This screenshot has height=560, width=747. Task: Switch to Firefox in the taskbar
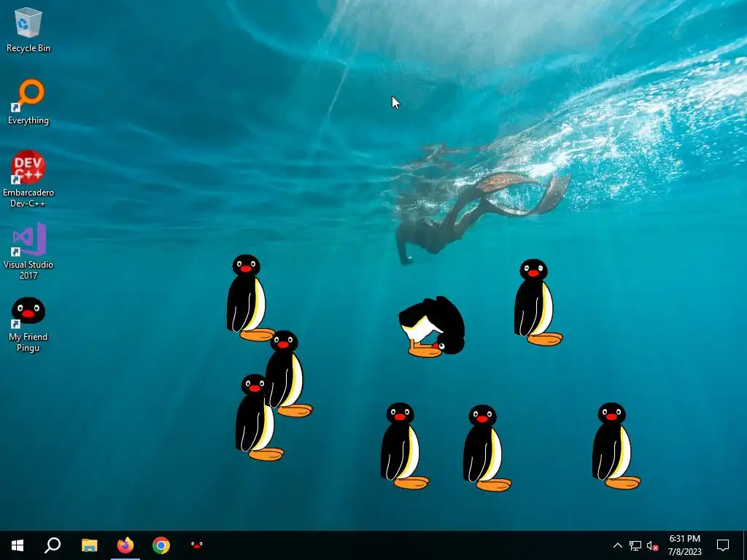pos(125,545)
